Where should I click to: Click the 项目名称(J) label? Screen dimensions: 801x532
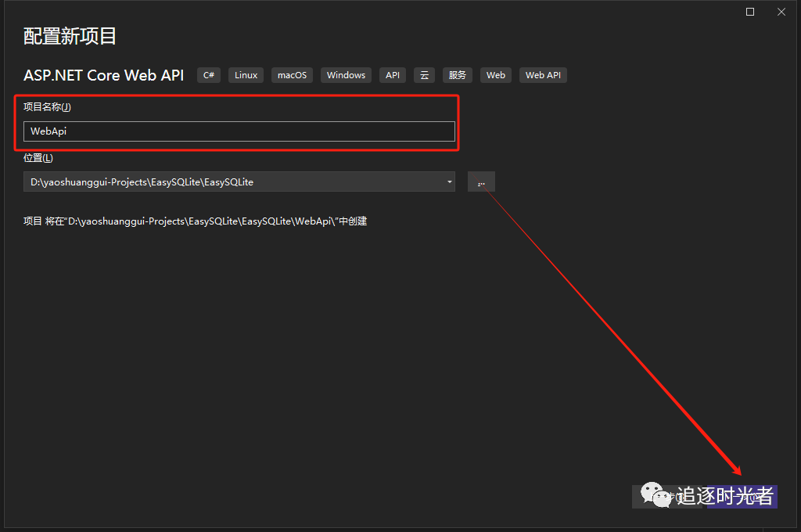click(47, 107)
